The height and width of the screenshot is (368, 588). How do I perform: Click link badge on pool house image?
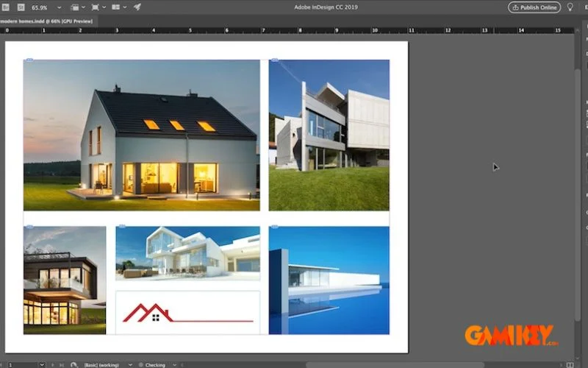pyautogui.click(x=274, y=227)
